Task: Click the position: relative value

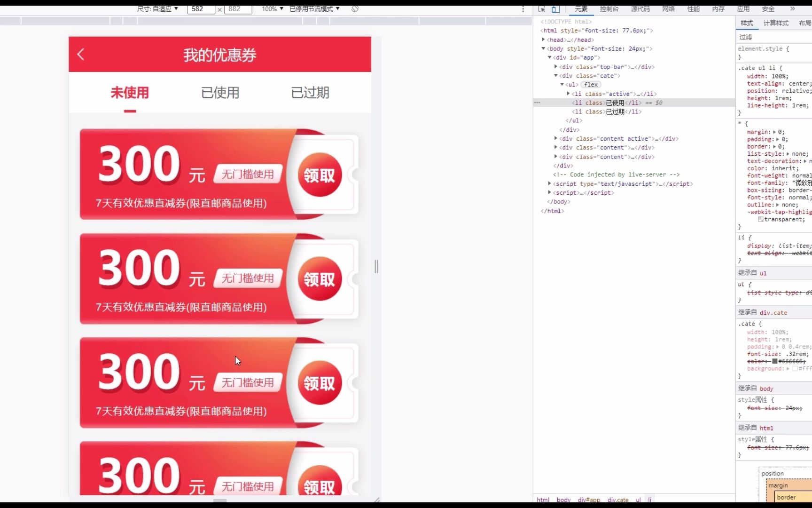Action: [x=795, y=91]
